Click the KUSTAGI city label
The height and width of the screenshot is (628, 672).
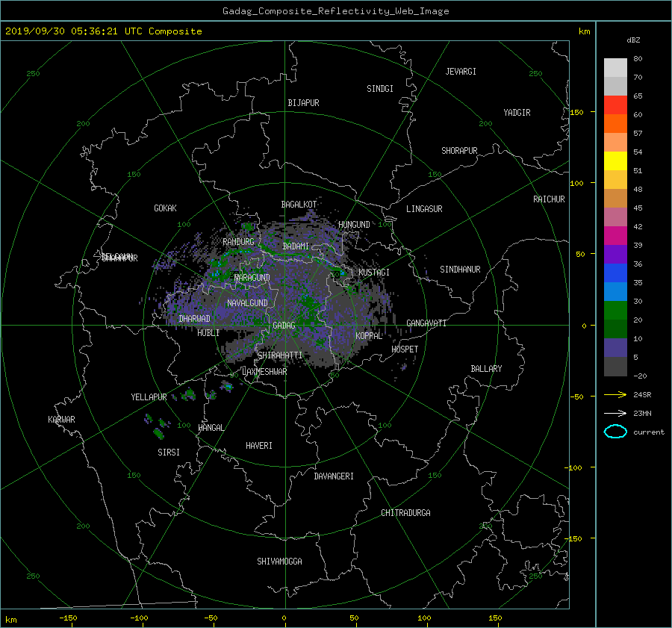(374, 273)
